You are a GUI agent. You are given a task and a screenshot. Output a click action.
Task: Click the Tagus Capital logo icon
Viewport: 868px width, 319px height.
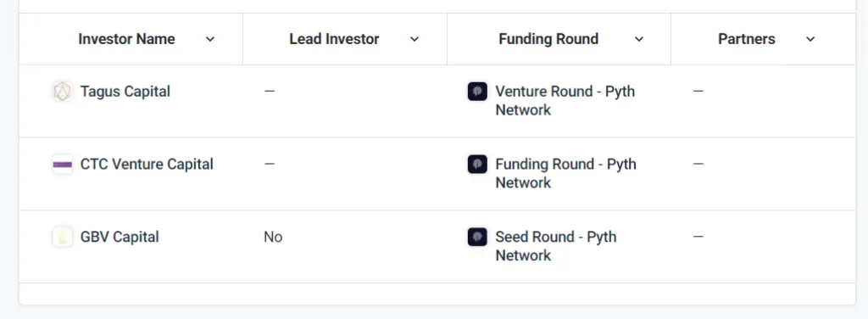(x=62, y=92)
